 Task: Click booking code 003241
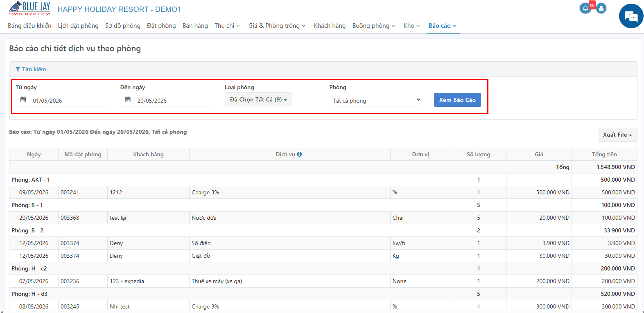pyautogui.click(x=70, y=192)
